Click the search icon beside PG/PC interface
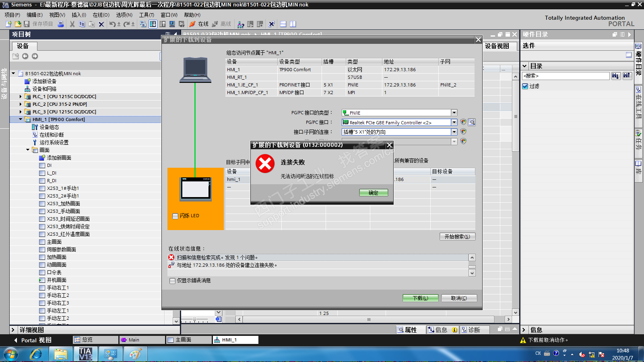Screen dimensions: 644x362 point(472,122)
